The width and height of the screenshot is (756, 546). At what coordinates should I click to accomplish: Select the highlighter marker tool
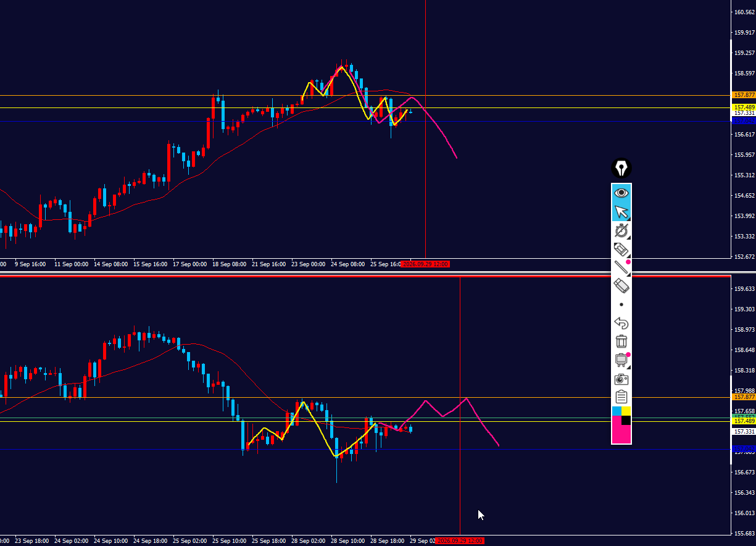[621, 249]
